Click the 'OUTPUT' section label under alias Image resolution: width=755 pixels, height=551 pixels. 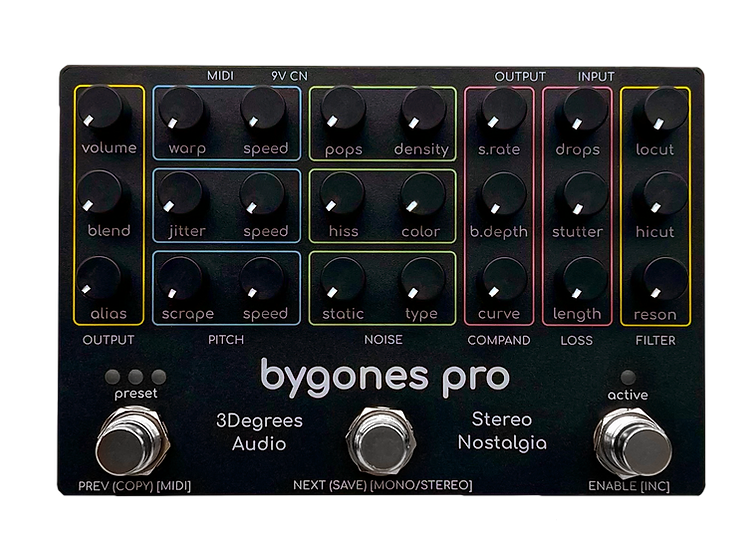[108, 340]
